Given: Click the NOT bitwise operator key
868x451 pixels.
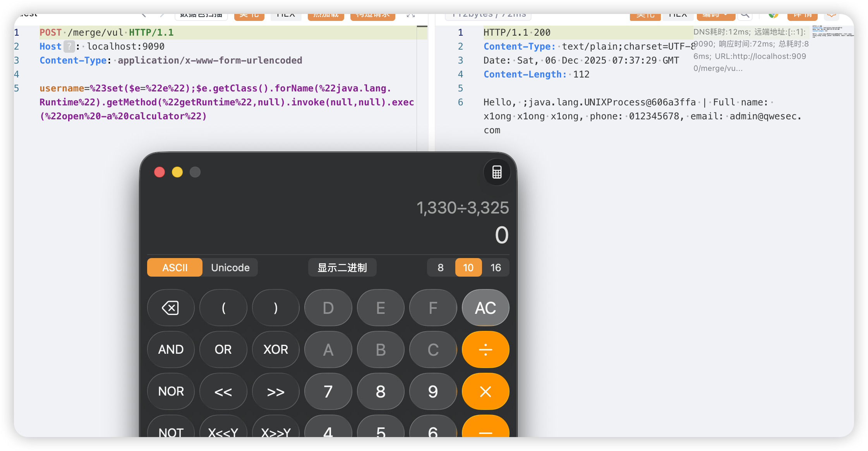Looking at the screenshot, I should tap(171, 426).
